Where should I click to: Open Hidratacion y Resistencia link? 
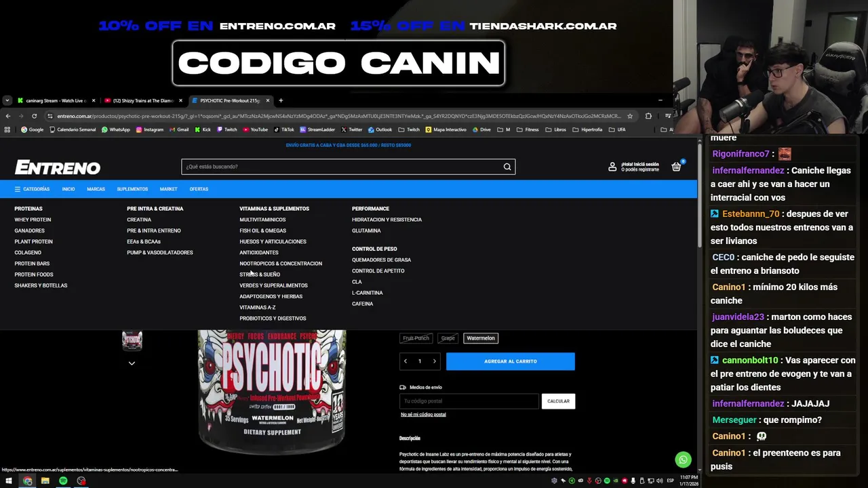coord(387,220)
